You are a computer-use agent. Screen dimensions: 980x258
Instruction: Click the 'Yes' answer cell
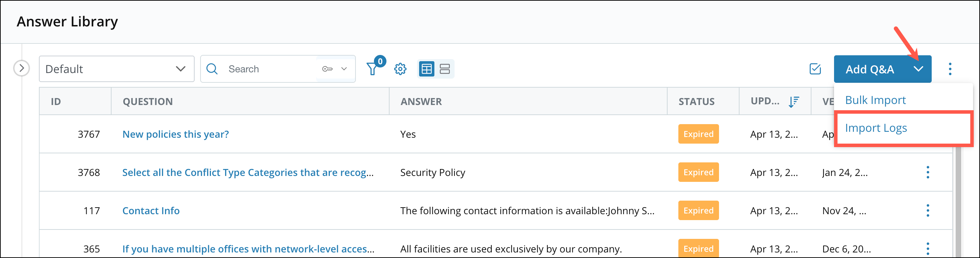pyautogui.click(x=408, y=134)
